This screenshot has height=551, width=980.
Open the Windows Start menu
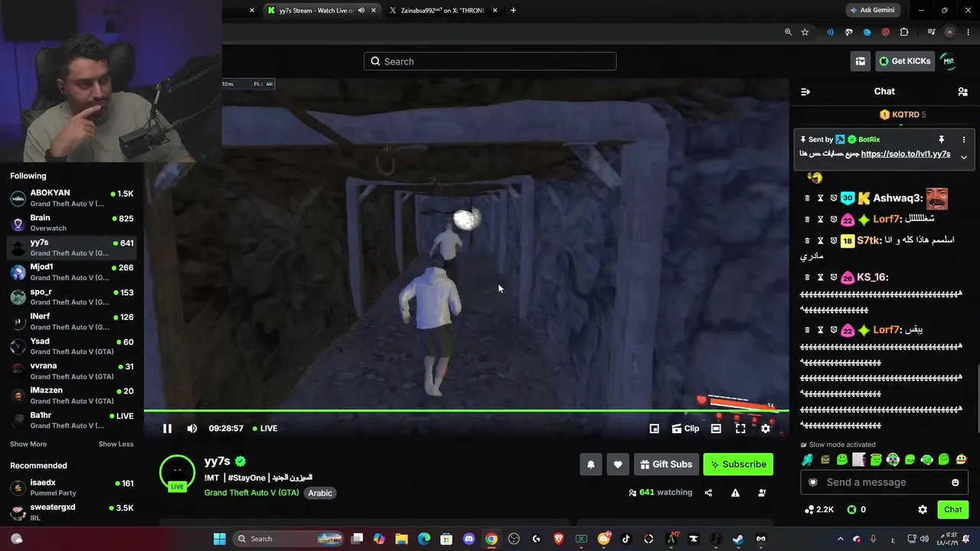pos(220,539)
